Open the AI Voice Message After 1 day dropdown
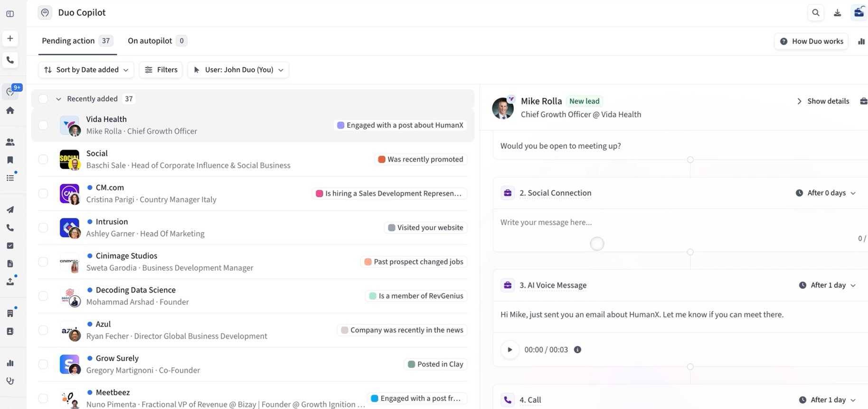The width and height of the screenshot is (868, 409). 828,285
